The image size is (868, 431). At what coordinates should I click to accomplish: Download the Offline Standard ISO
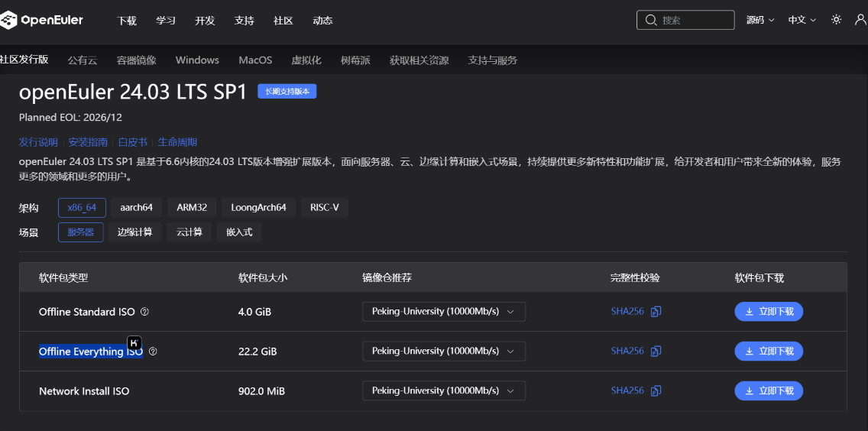769,311
